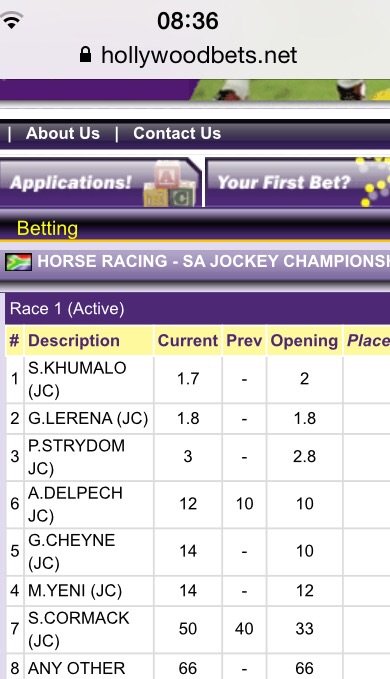Tap the padlock icon beside URL
Screen dimensions: 390x679
click(85, 55)
